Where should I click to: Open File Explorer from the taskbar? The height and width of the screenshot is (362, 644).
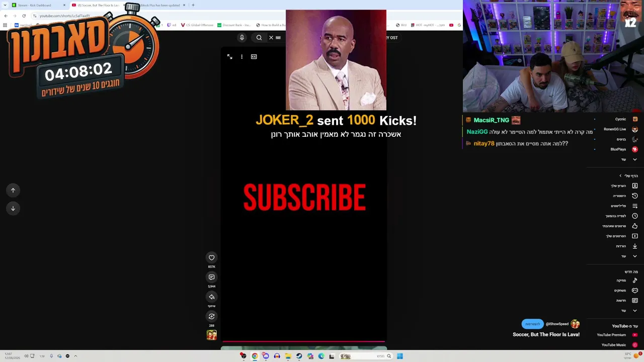288,356
